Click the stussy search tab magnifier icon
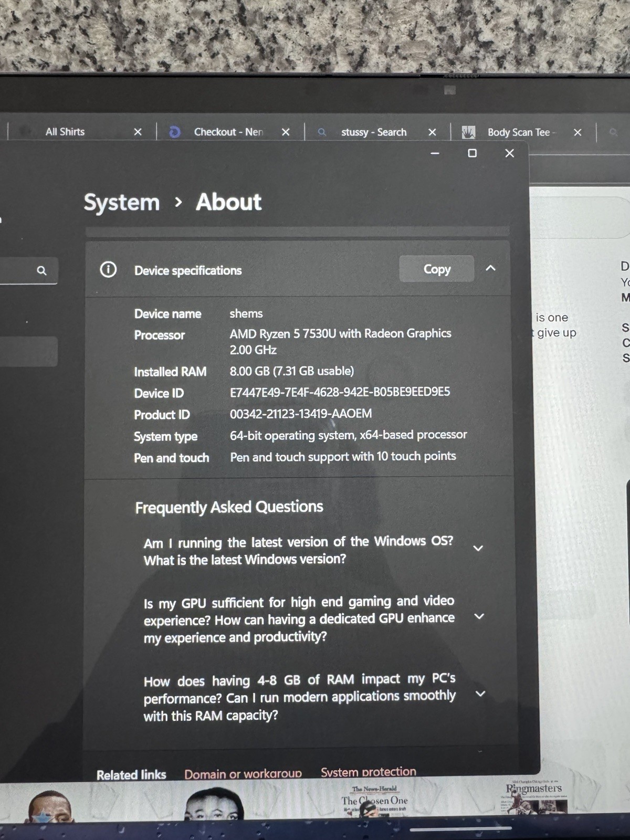The width and height of the screenshot is (630, 840). click(322, 132)
